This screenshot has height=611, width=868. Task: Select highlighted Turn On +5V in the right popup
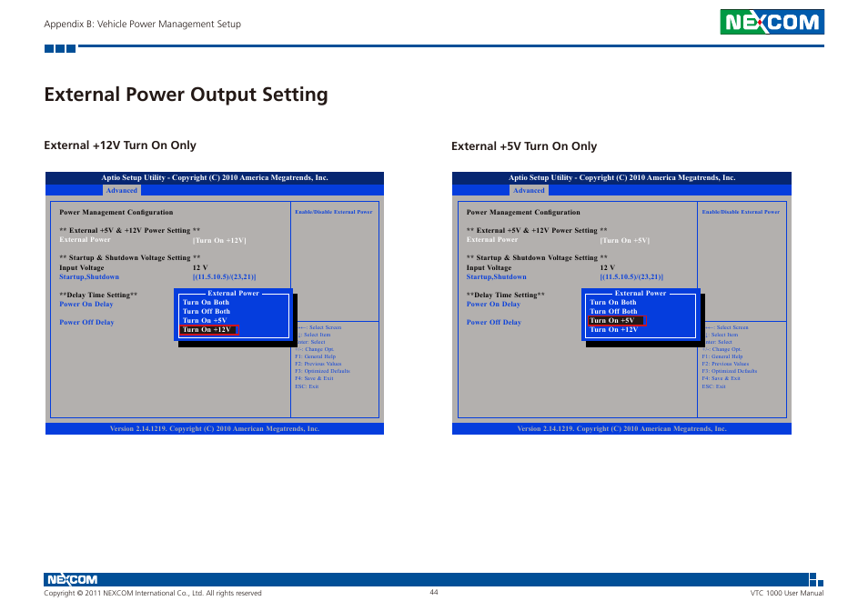[x=617, y=320]
